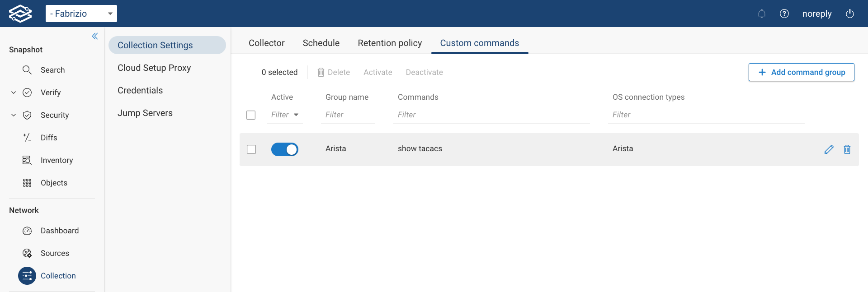Switch to the Retention policy tab
This screenshot has height=292, width=868.
tap(390, 43)
